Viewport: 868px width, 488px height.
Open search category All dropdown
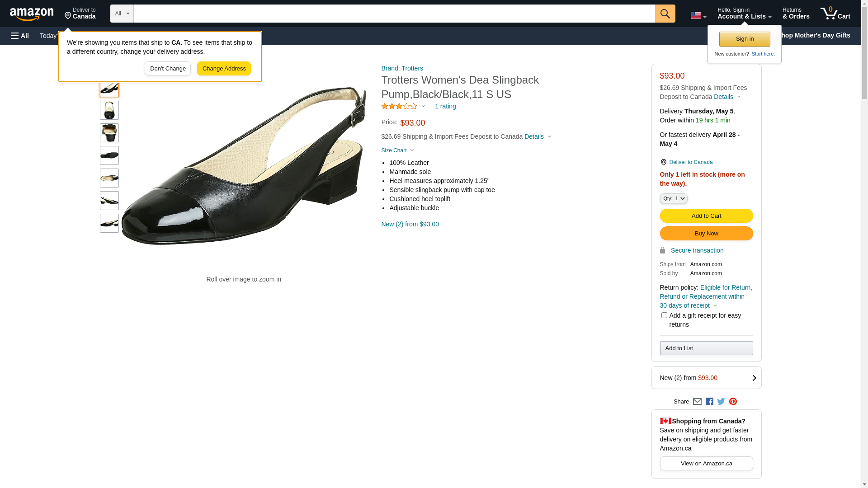(x=122, y=14)
